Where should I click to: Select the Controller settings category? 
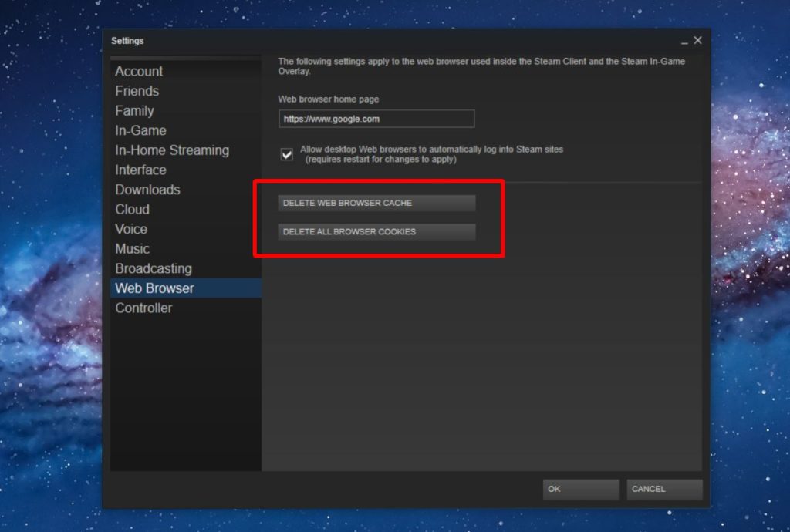[143, 308]
